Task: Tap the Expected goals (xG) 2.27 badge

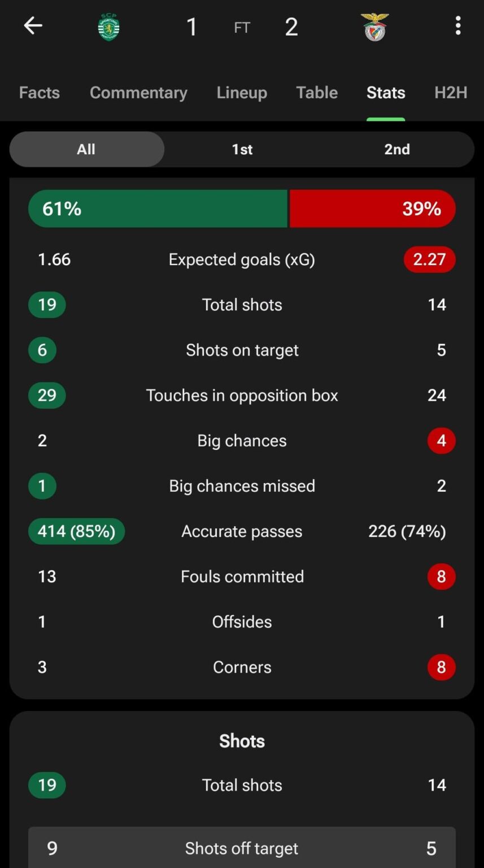Action: click(429, 259)
